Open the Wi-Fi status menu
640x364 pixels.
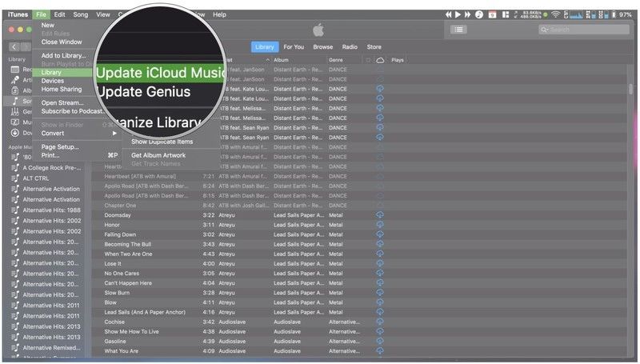point(555,14)
